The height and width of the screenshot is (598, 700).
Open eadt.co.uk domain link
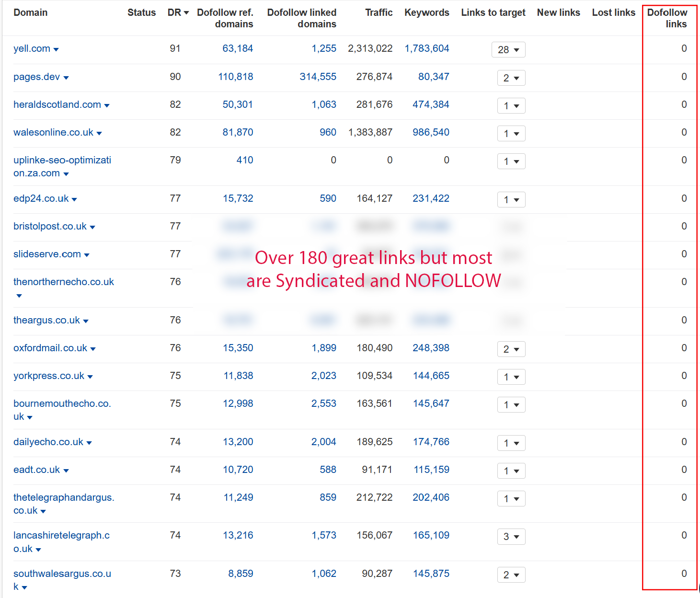(37, 470)
